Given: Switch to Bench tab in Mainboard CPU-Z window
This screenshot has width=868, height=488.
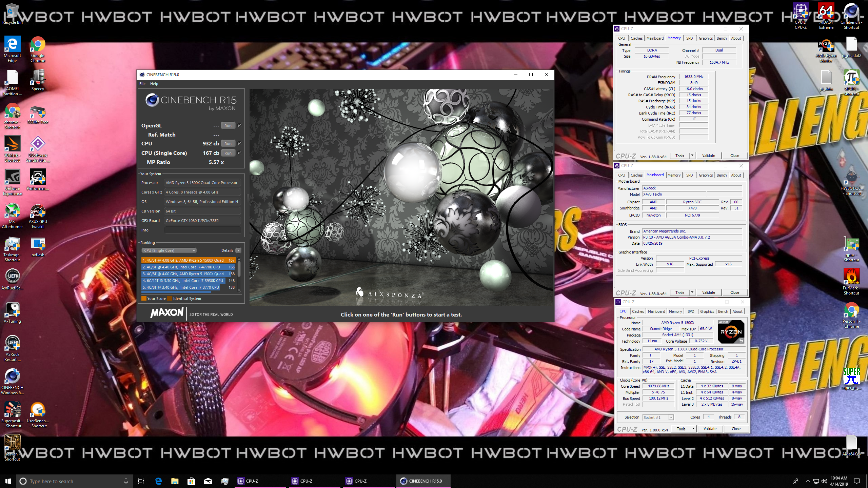Looking at the screenshot, I should [722, 175].
